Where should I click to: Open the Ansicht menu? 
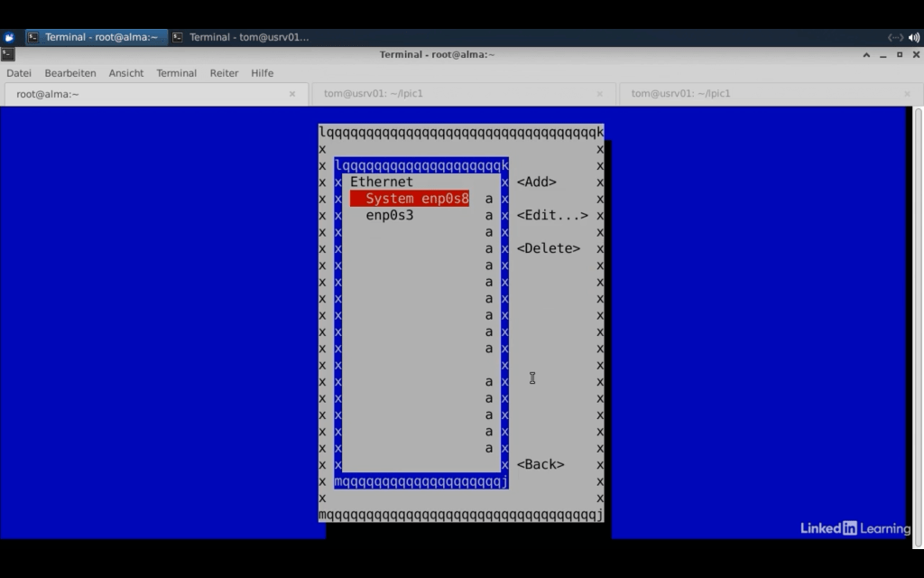click(x=126, y=73)
